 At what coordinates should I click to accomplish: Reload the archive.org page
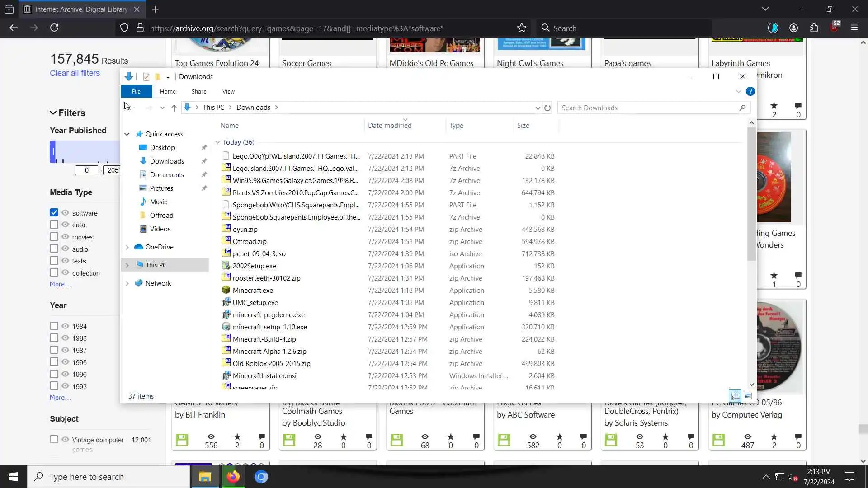point(54,28)
